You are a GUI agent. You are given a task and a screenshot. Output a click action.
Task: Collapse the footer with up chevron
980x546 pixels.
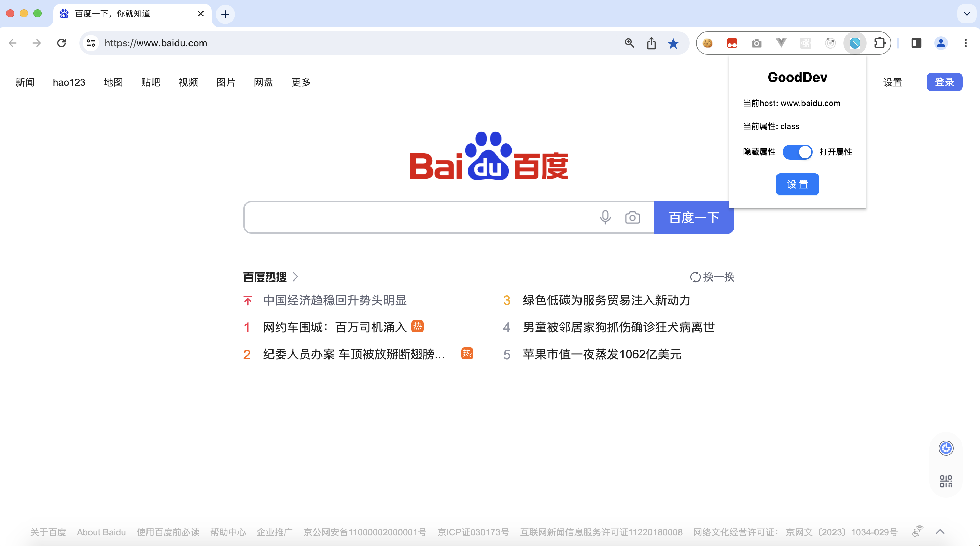click(940, 532)
